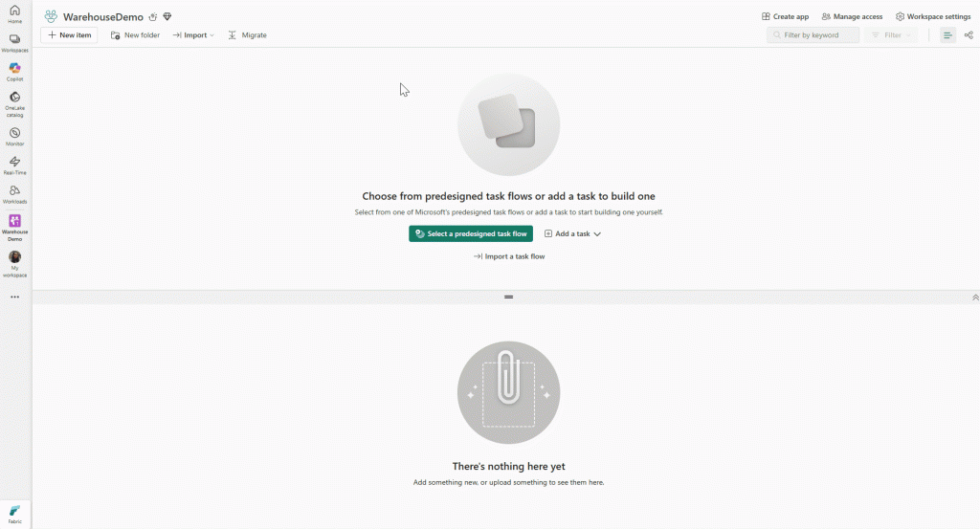The image size is (980, 529).
Task: Open Home in the left sidebar
Action: pos(14,13)
